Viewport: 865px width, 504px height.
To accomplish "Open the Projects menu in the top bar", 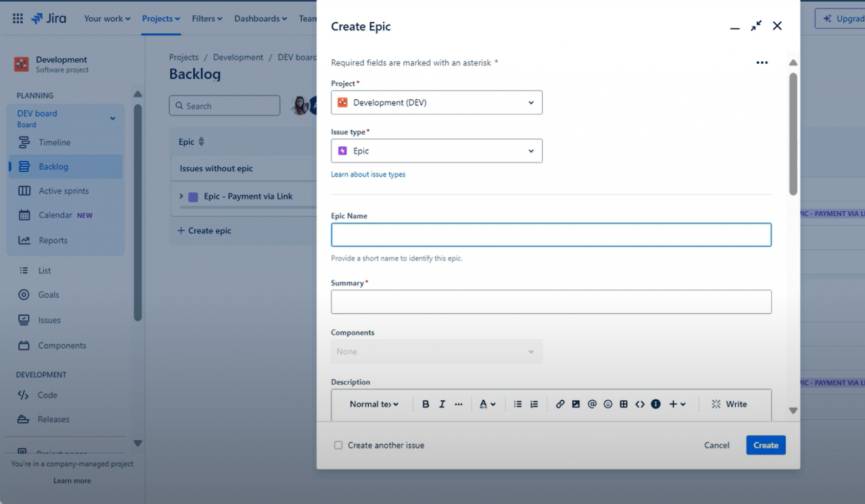I will [160, 18].
